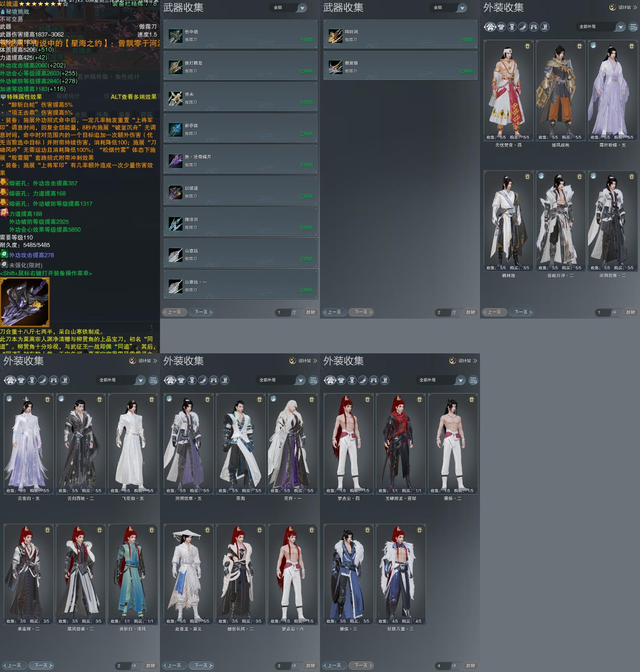Click the trash icon on 狂歌几重·三 card
The image size is (640, 672).
[420, 530]
